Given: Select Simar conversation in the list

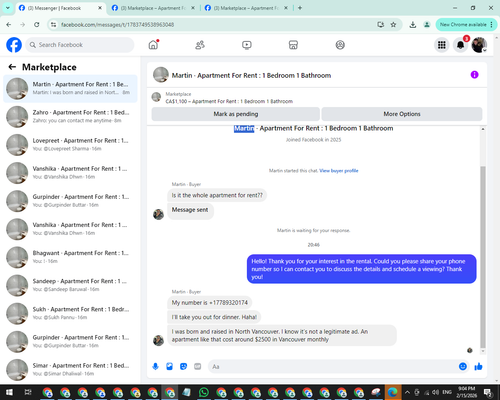Looking at the screenshot, I should coord(70,370).
